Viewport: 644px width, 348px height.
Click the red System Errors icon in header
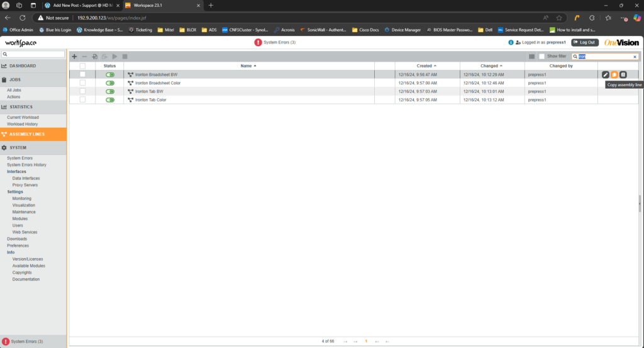(258, 42)
